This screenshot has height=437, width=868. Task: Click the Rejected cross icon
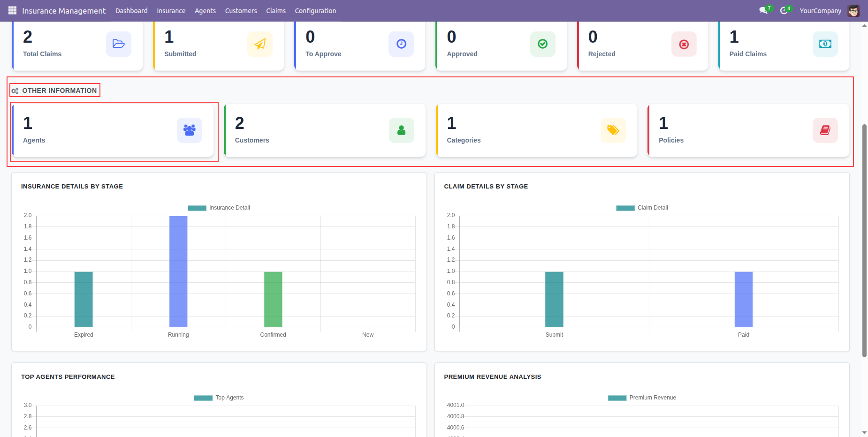click(x=684, y=44)
